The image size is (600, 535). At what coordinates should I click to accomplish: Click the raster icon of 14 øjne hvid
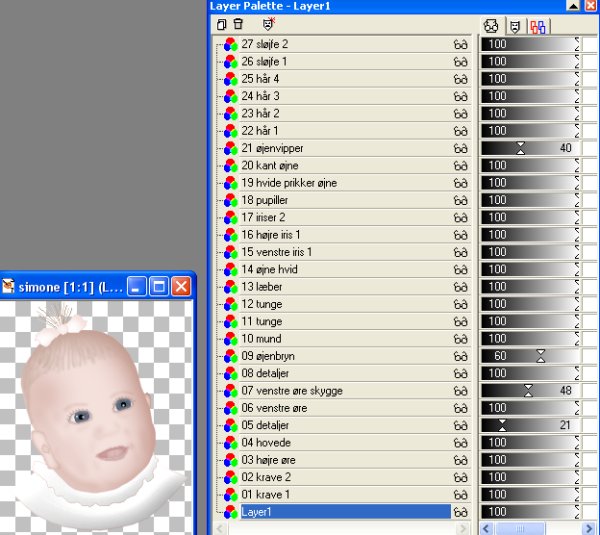pyautogui.click(x=230, y=270)
